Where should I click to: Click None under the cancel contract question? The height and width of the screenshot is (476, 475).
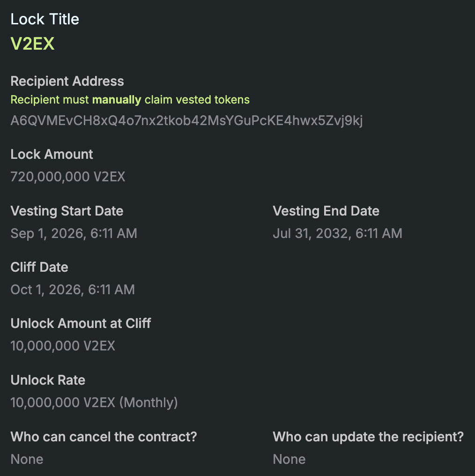pos(27,459)
